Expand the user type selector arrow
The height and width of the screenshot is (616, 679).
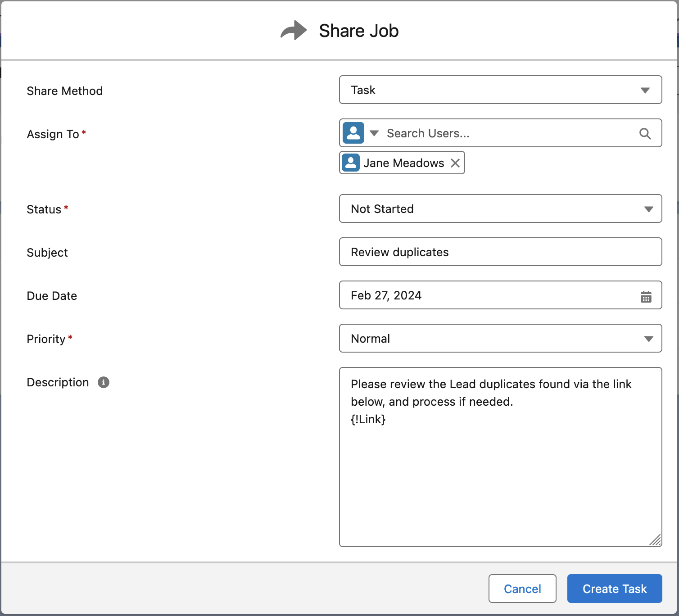point(374,133)
